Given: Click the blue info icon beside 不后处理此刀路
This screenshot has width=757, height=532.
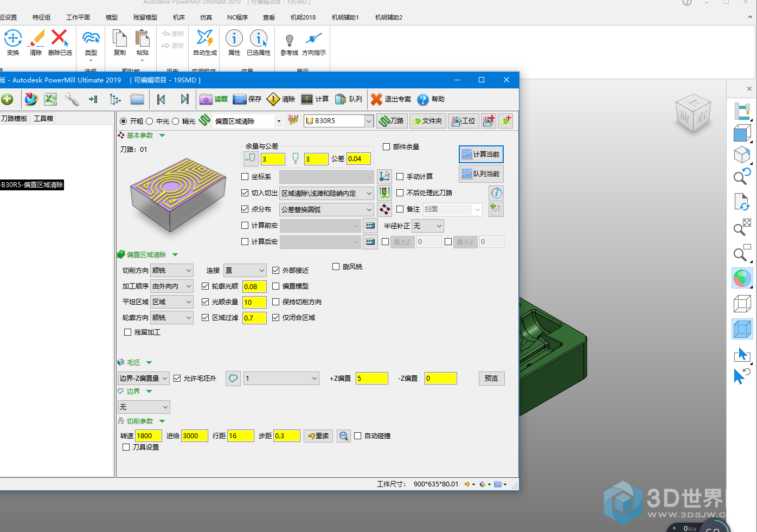Looking at the screenshot, I should pyautogui.click(x=496, y=193).
